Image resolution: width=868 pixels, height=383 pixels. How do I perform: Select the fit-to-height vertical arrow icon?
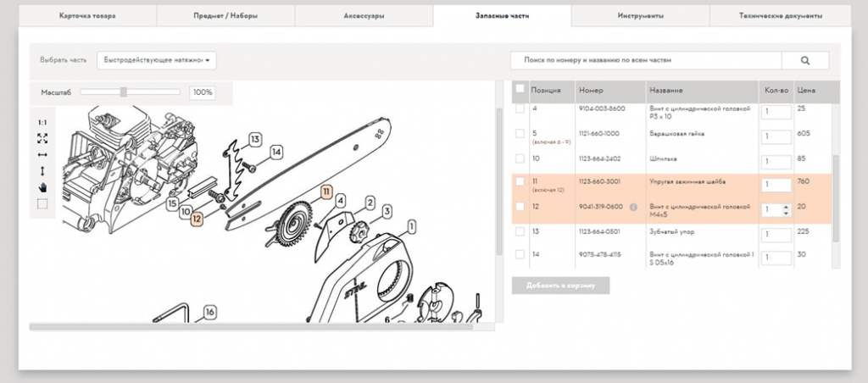click(x=42, y=171)
